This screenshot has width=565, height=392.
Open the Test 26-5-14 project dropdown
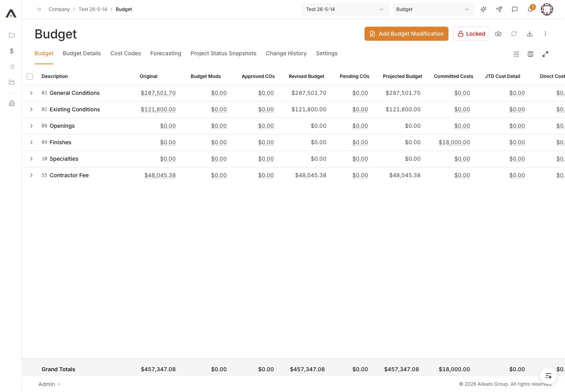[345, 9]
